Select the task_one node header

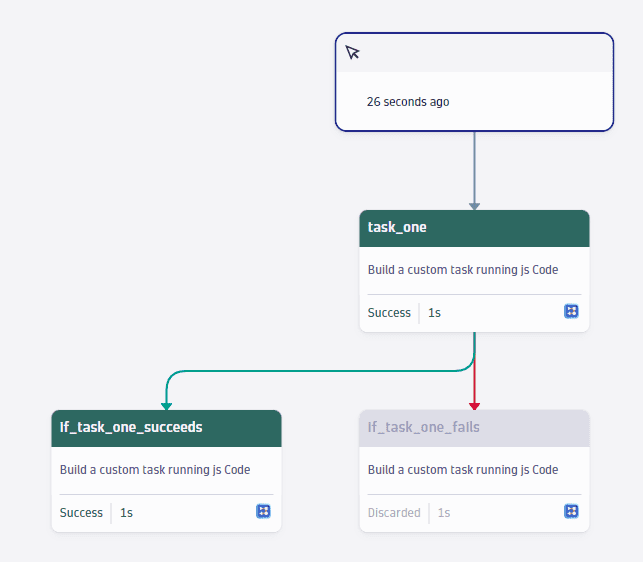[x=474, y=228]
